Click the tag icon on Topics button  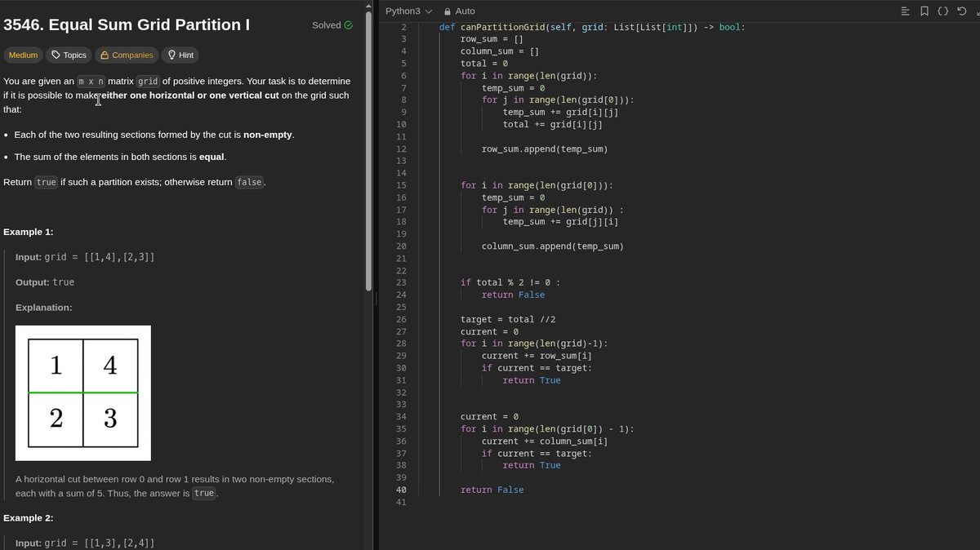tap(56, 55)
